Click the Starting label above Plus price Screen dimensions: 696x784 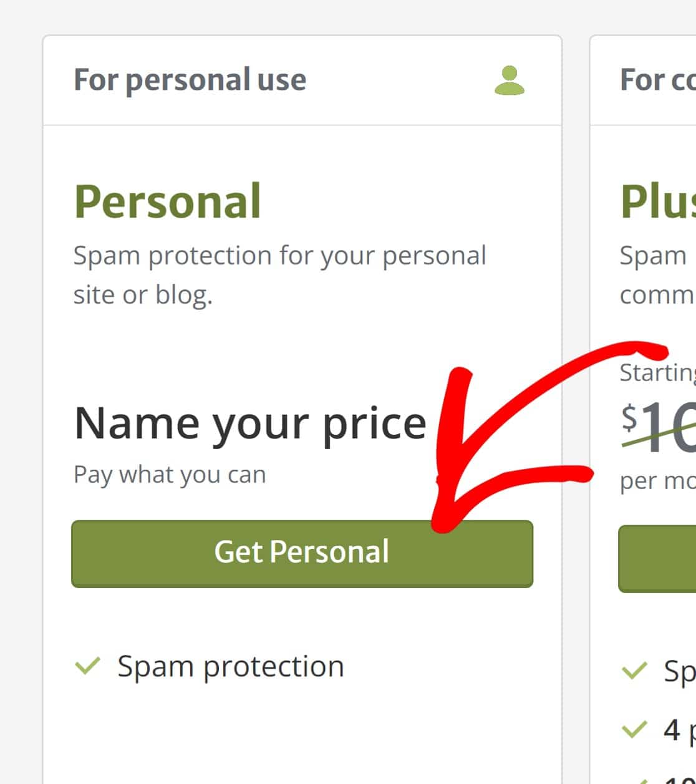[657, 373]
